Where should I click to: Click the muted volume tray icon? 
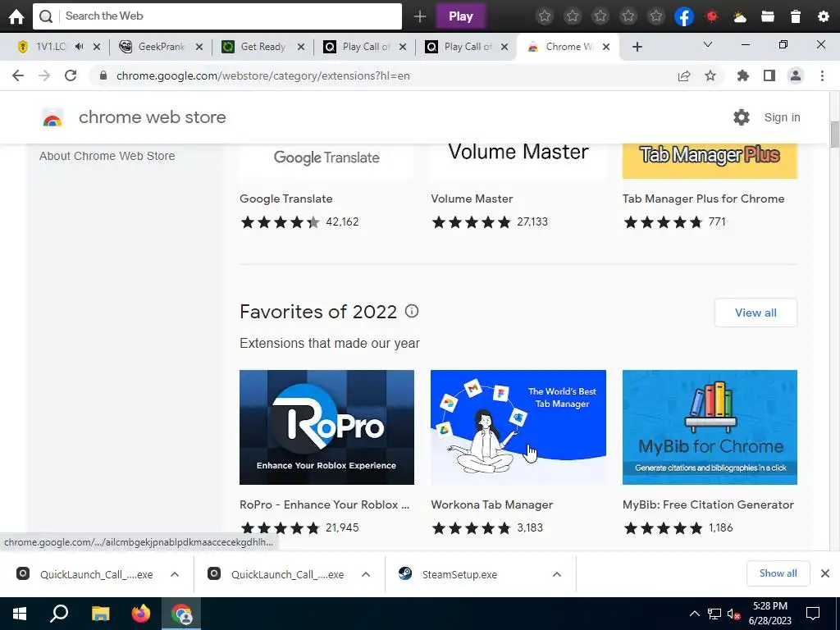[733, 614]
